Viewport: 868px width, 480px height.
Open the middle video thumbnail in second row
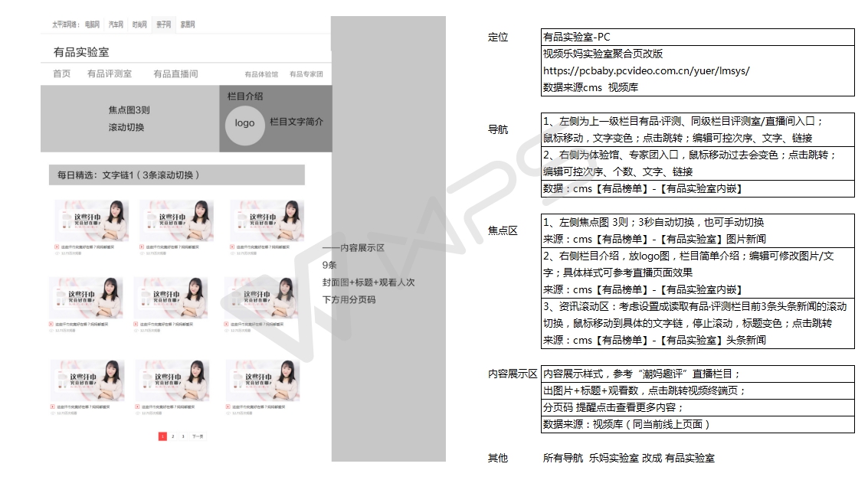(171, 297)
